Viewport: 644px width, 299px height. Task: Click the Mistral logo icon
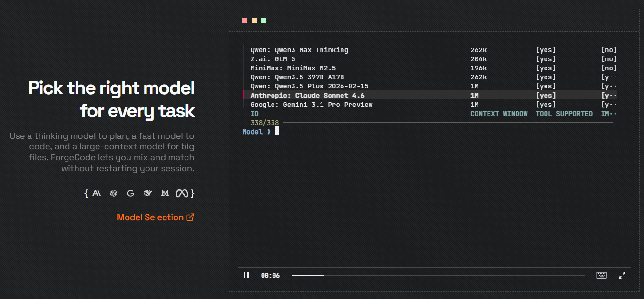(165, 193)
